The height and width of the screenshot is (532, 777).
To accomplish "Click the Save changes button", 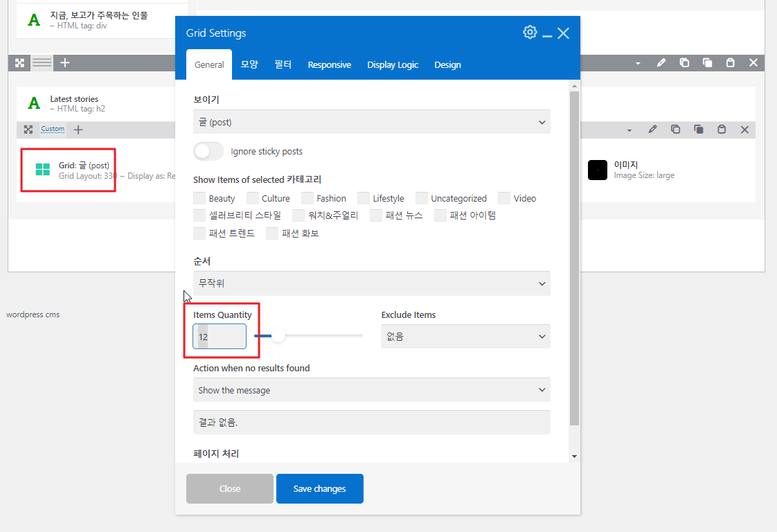I will [320, 488].
